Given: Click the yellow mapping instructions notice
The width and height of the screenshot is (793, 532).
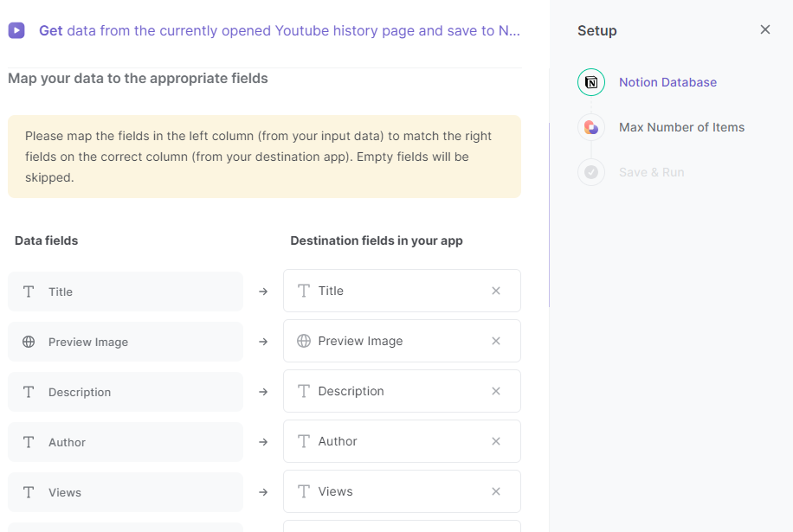Looking at the screenshot, I should click(265, 157).
